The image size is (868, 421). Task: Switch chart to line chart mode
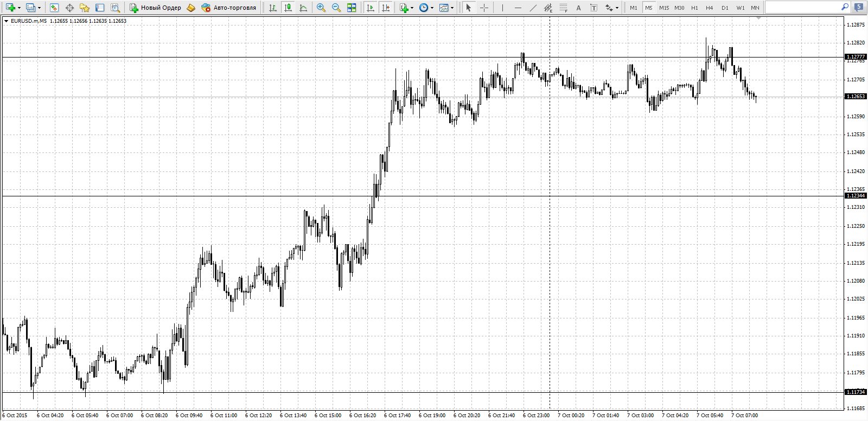click(x=303, y=8)
